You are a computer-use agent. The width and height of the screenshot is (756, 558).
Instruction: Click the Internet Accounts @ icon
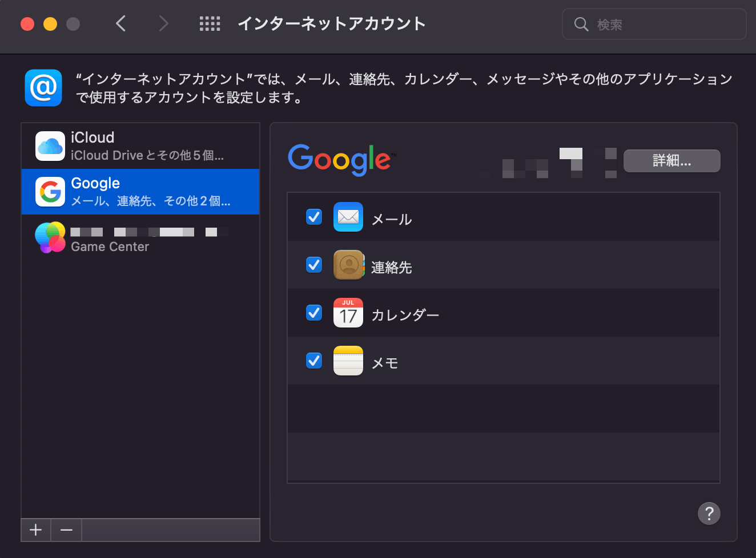tap(43, 88)
